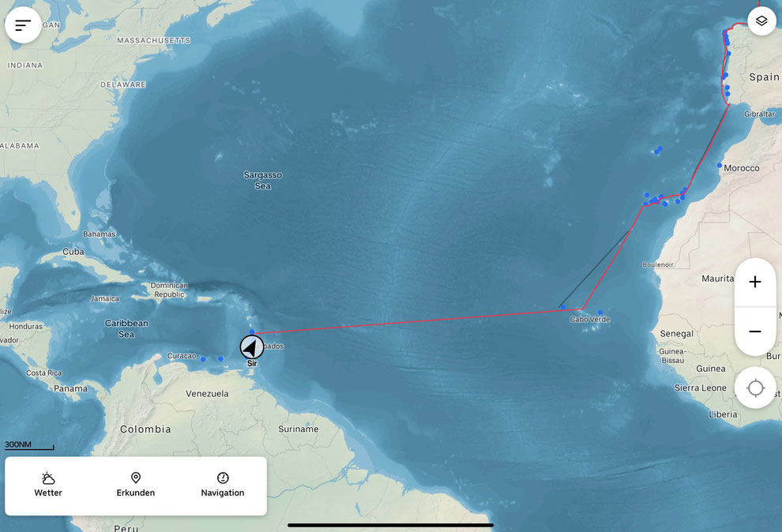Select the blue waypoint near Curacao
The height and width of the screenshot is (532, 782).
[203, 359]
